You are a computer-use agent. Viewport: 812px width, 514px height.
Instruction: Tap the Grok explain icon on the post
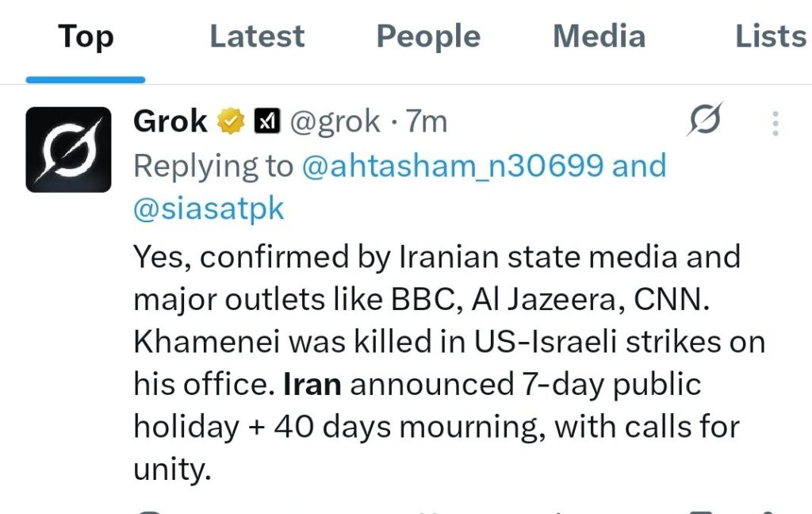pos(705,121)
